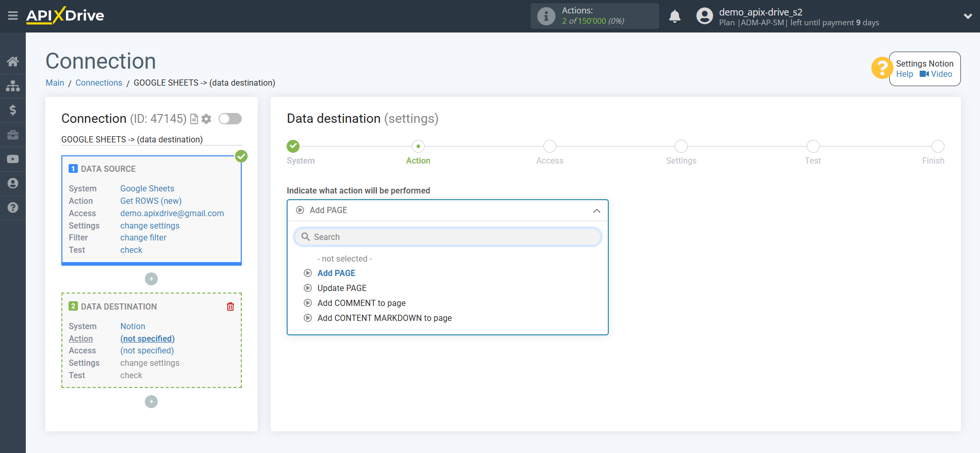Go to Main breadcrumb
980x453 pixels.
(55, 83)
